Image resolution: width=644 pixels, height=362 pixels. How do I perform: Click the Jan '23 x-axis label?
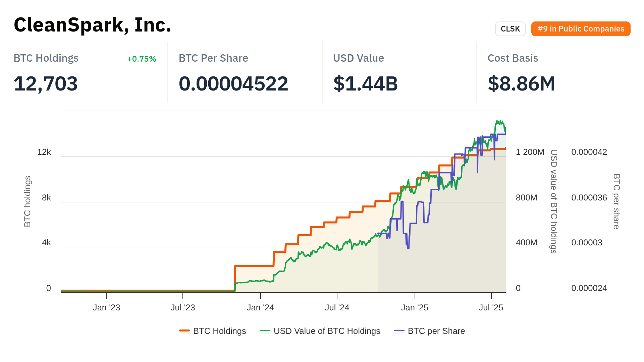click(106, 307)
